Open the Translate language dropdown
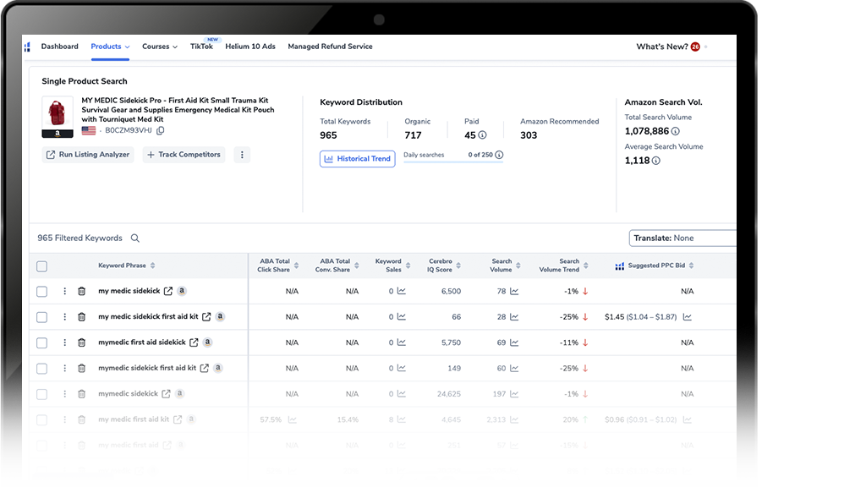866x504 pixels. point(683,238)
